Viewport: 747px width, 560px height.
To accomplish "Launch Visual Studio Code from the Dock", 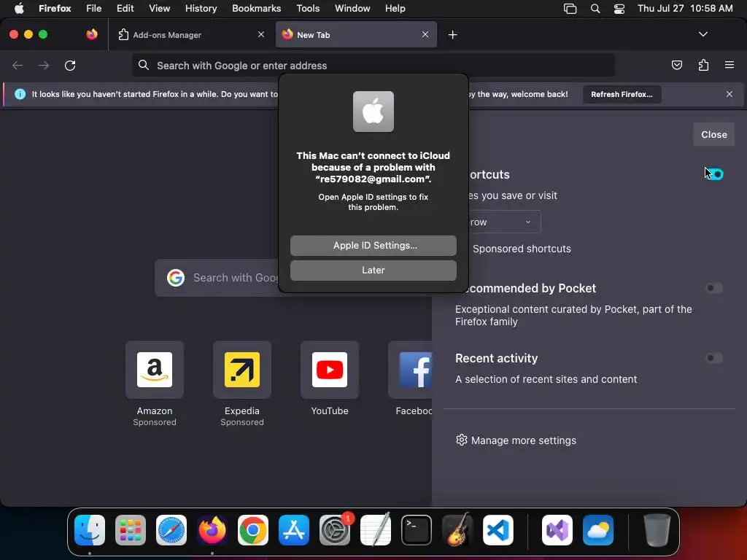I will click(x=498, y=530).
